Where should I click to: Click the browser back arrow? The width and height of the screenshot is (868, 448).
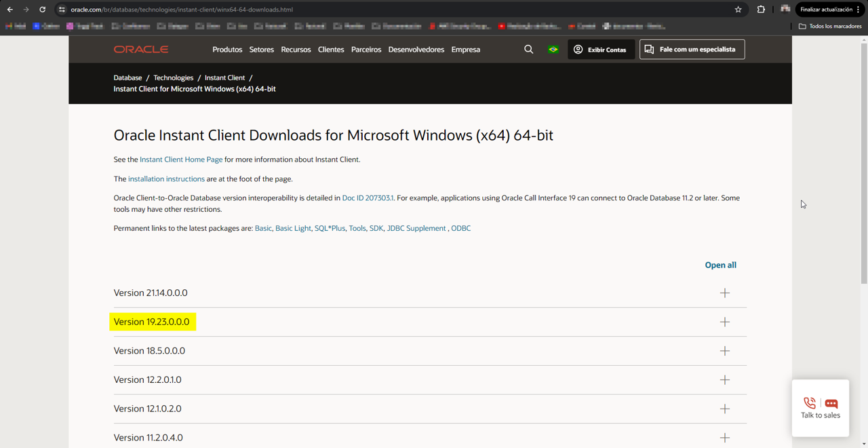(9, 10)
